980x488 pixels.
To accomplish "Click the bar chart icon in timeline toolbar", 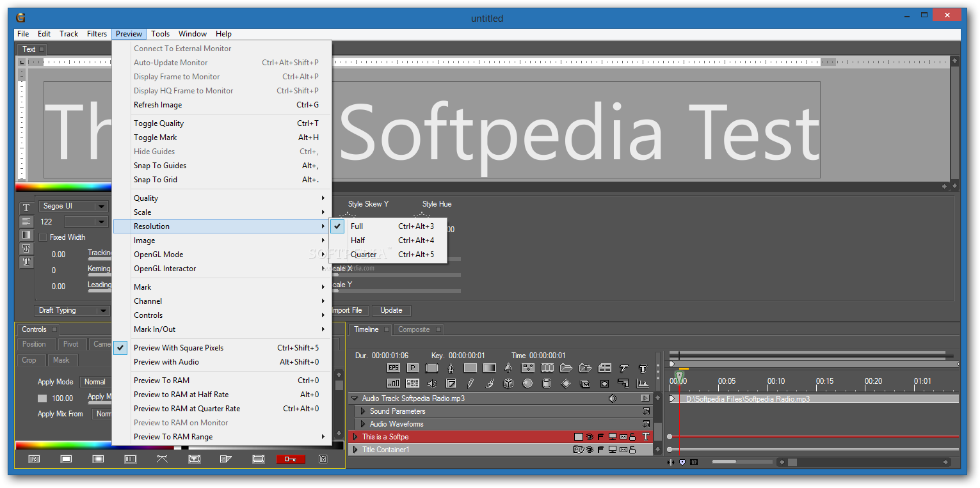I will pos(393,384).
